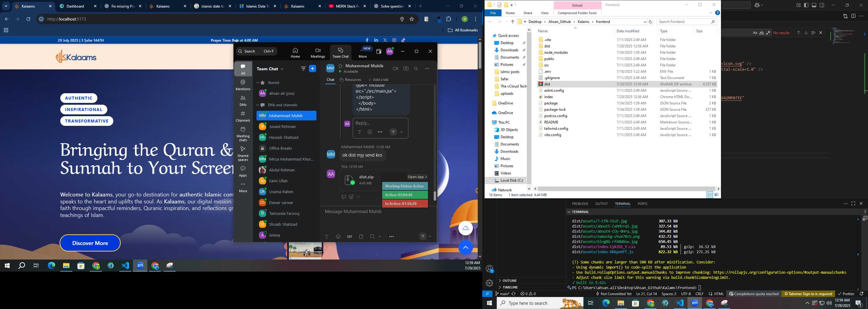Viewport: 868px width, 309px height.
Task: Click the screenshot capture icon in message composer
Action: [372, 237]
